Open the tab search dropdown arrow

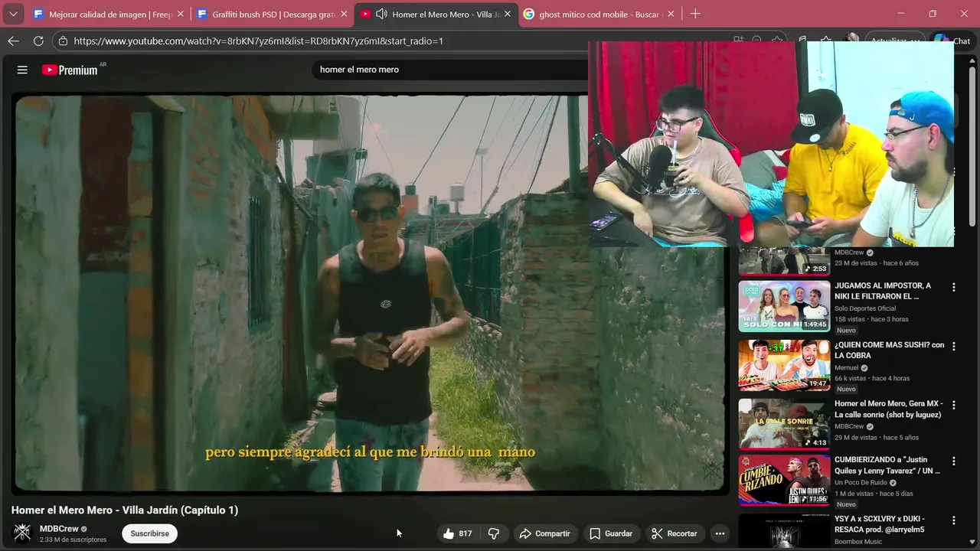click(x=13, y=14)
